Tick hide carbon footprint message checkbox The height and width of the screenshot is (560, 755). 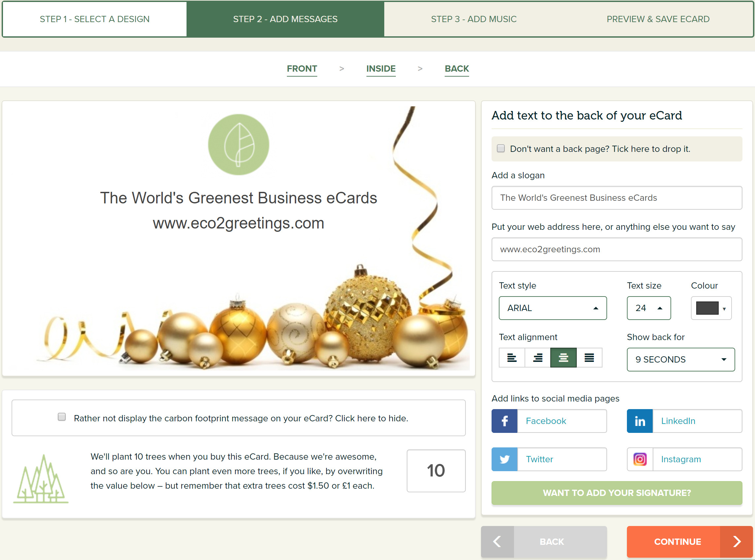tap(62, 417)
